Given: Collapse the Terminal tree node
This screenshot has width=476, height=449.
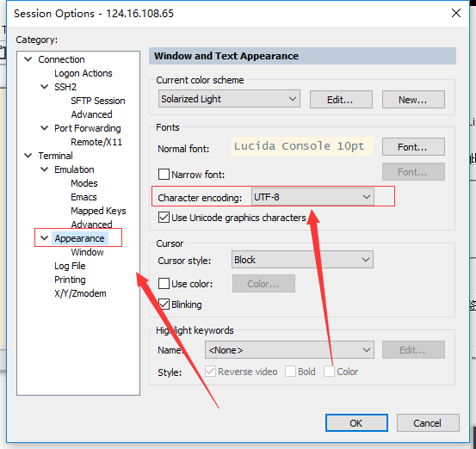Looking at the screenshot, I should coord(28,156).
